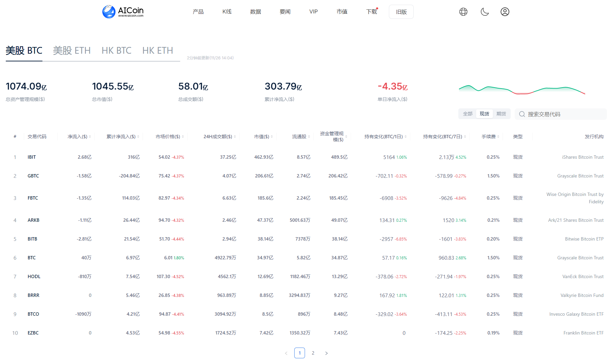Image resolution: width=612 pixels, height=364 pixels.
Task: Select the 全部 filter
Action: 468,114
